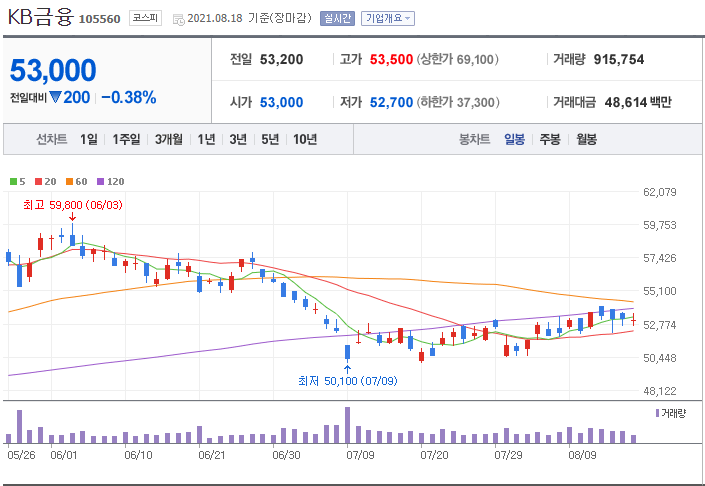Click the calendar icon beside 2021.08.18
705x486 pixels.
178,19
